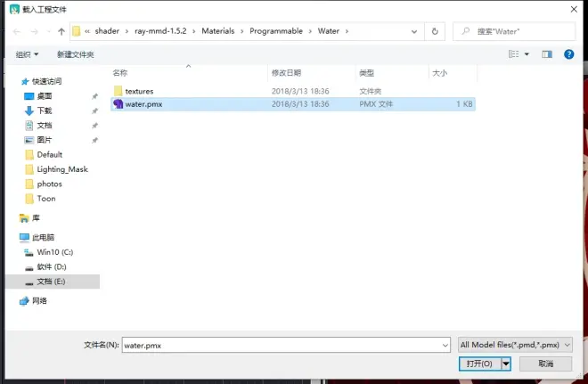The height and width of the screenshot is (384, 588).
Task: Open 库 in the sidebar
Action: 36,218
